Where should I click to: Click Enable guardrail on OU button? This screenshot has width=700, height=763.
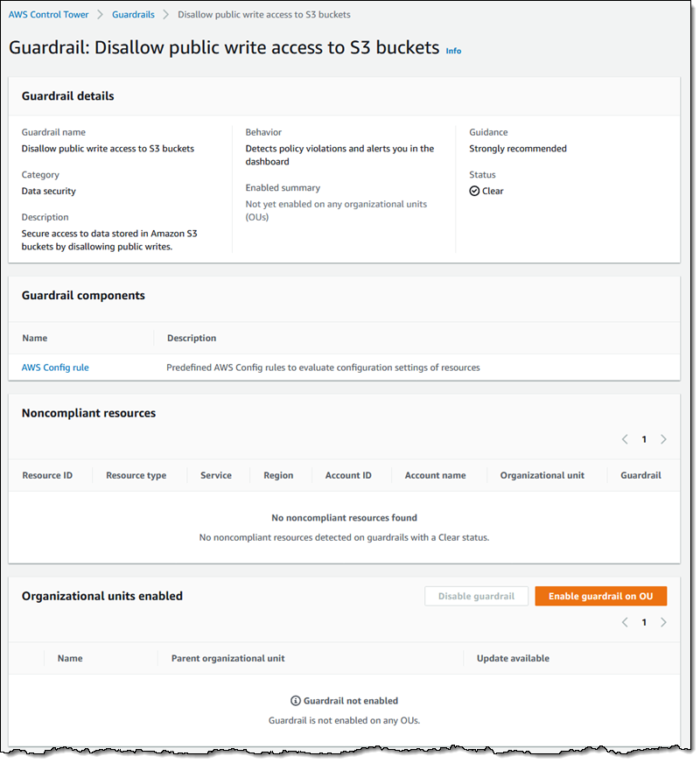[x=600, y=597]
